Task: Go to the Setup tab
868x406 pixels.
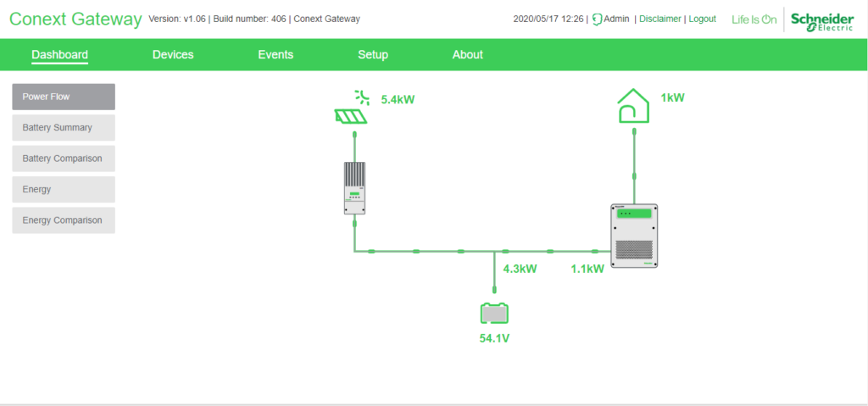Action: point(373,55)
